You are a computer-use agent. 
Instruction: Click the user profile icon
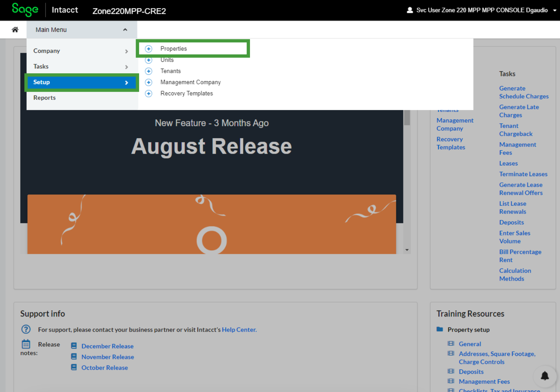(x=410, y=10)
